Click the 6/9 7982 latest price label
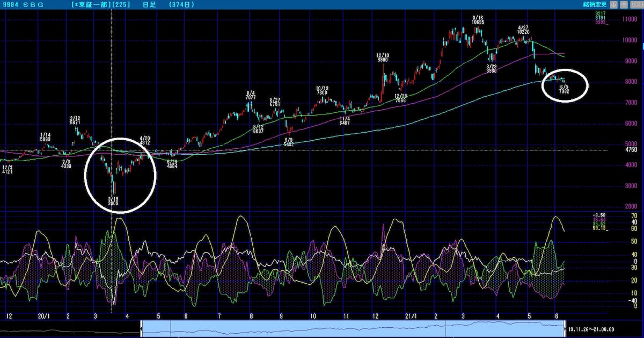The height and width of the screenshot is (338, 644). [x=564, y=89]
